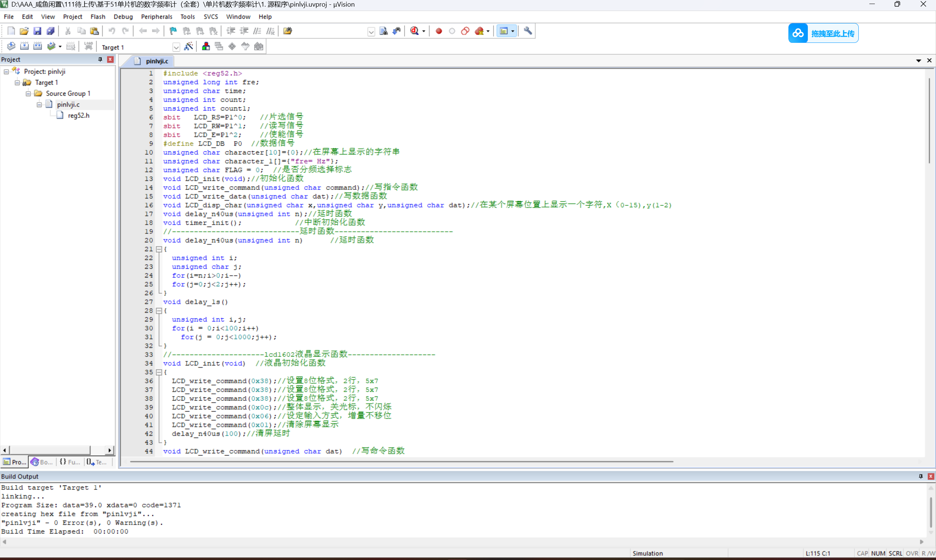This screenshot has height=560, width=936.
Task: Collapse the Source Group 1 node
Action: [28, 94]
